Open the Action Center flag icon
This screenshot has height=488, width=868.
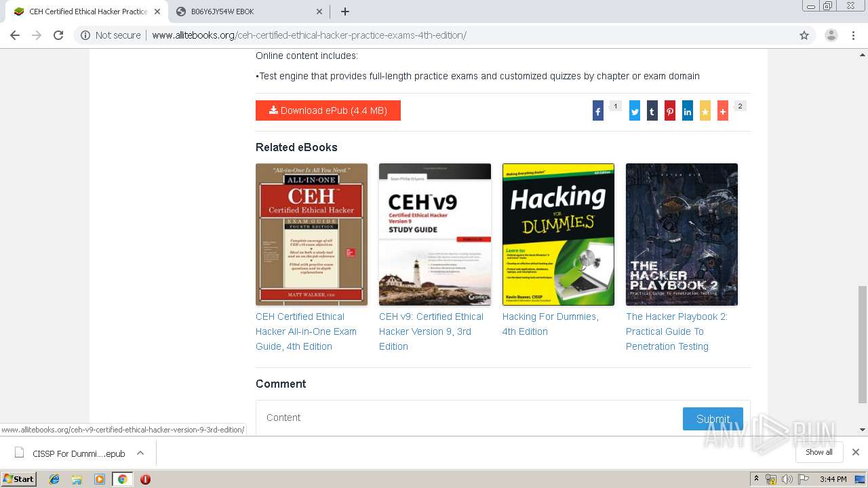point(804,479)
